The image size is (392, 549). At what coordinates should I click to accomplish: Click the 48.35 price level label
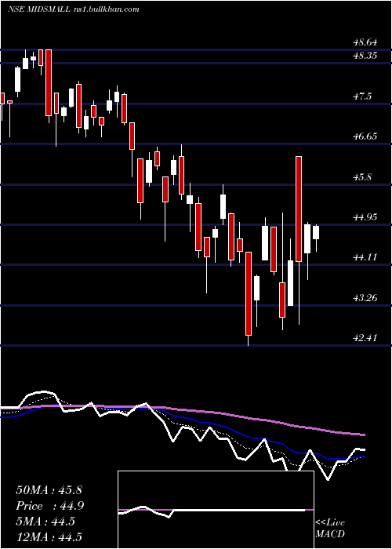pyautogui.click(x=365, y=56)
